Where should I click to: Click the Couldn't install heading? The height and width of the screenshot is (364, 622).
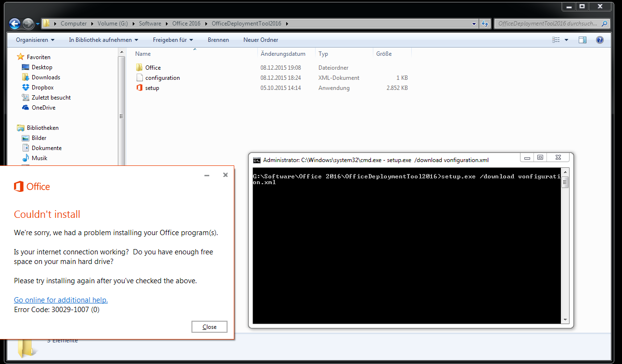coord(47,214)
